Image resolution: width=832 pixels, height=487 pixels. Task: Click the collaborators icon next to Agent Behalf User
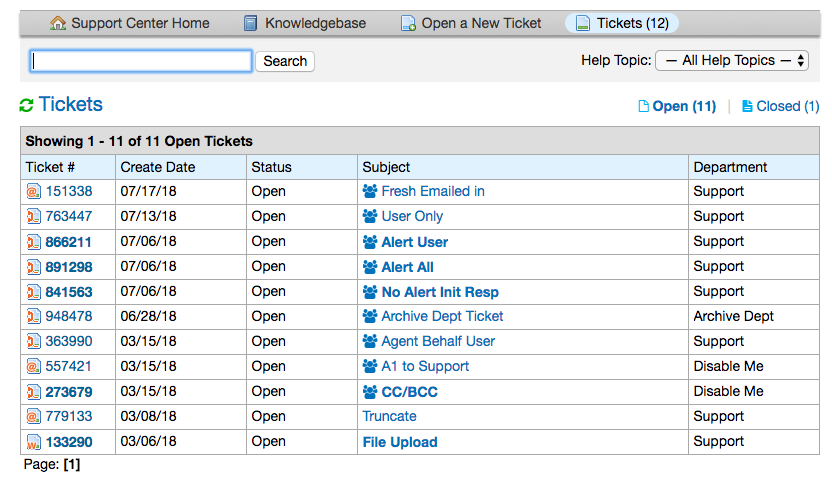click(x=370, y=341)
